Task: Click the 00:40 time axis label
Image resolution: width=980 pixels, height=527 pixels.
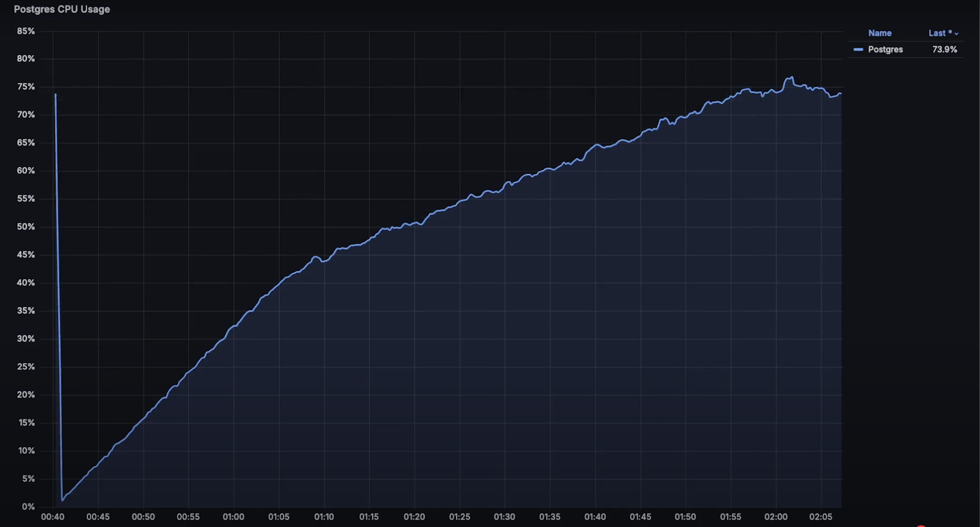Action: pyautogui.click(x=53, y=517)
